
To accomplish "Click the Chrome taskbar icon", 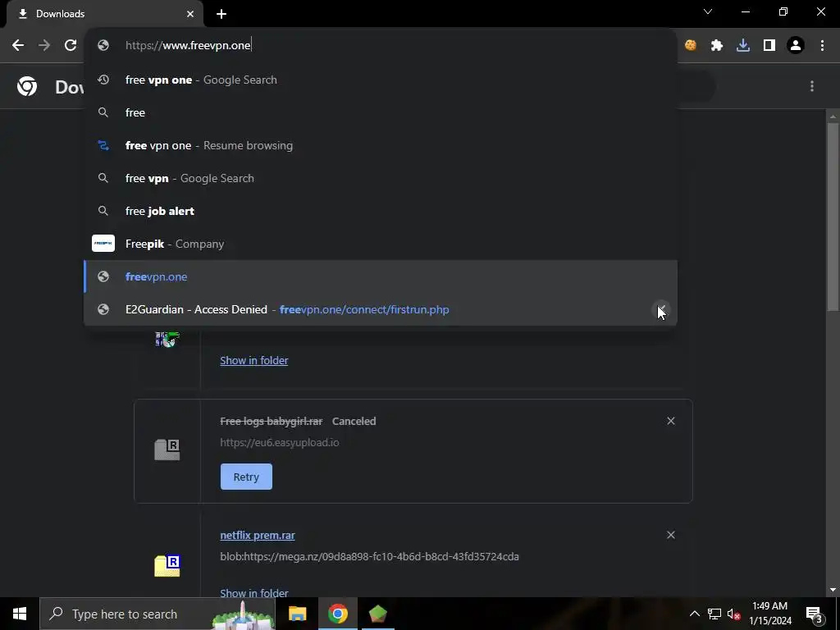I will tap(338, 614).
